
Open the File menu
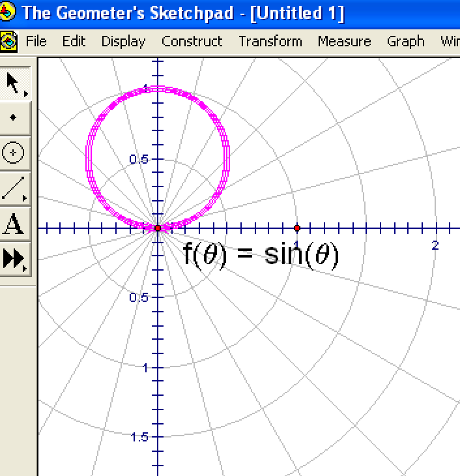point(36,41)
